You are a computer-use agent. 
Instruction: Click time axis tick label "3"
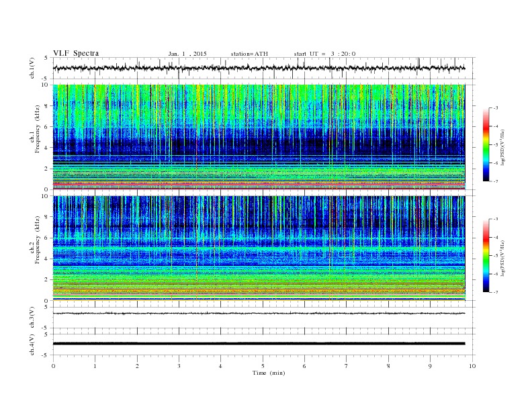tap(179, 366)
